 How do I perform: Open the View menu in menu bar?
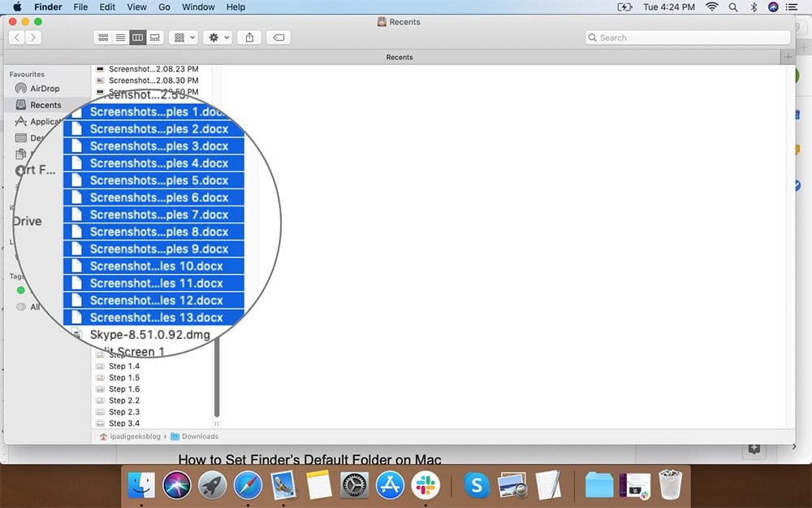point(136,7)
